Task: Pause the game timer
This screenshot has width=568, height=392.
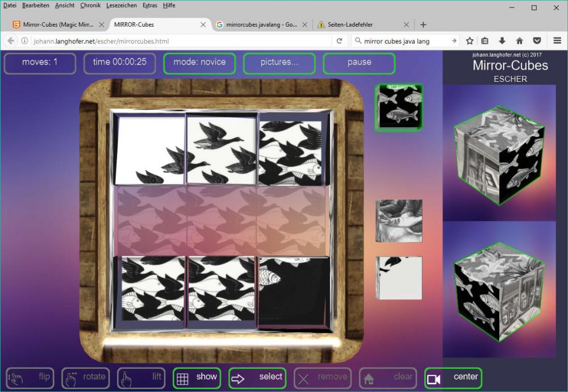Action: (359, 64)
